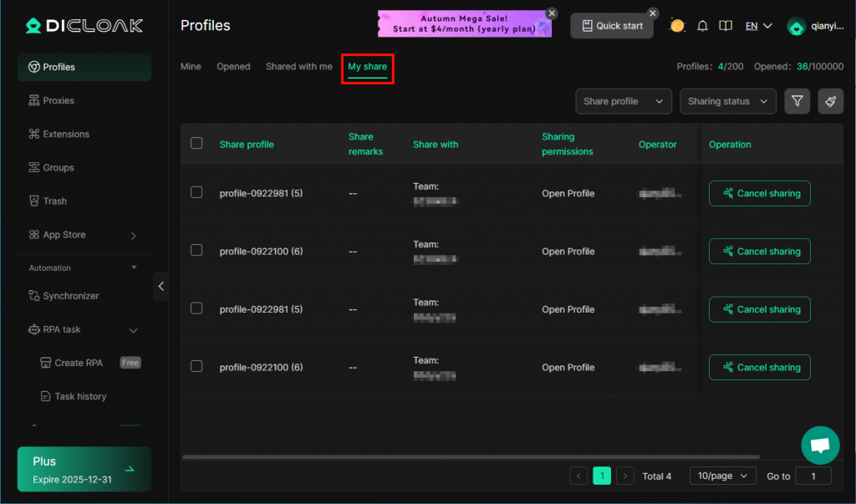
Task: Toggle the select-all checkbox in table header
Action: [196, 143]
